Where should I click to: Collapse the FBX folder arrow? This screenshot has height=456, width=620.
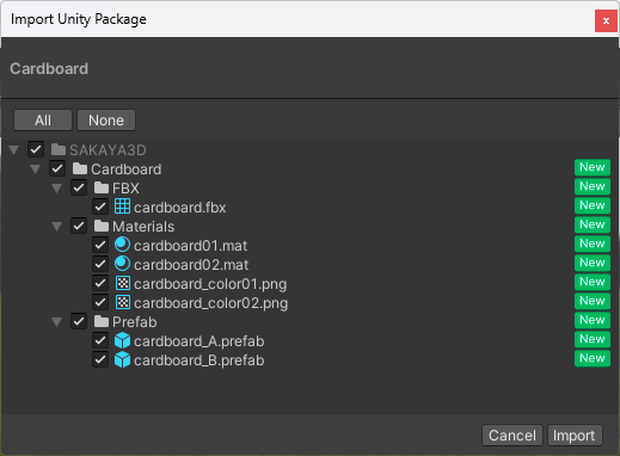57,188
